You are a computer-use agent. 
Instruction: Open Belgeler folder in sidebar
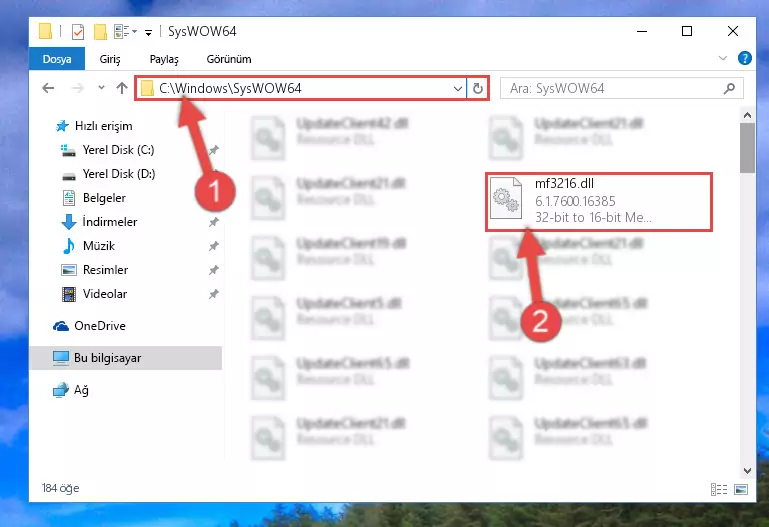click(x=104, y=198)
